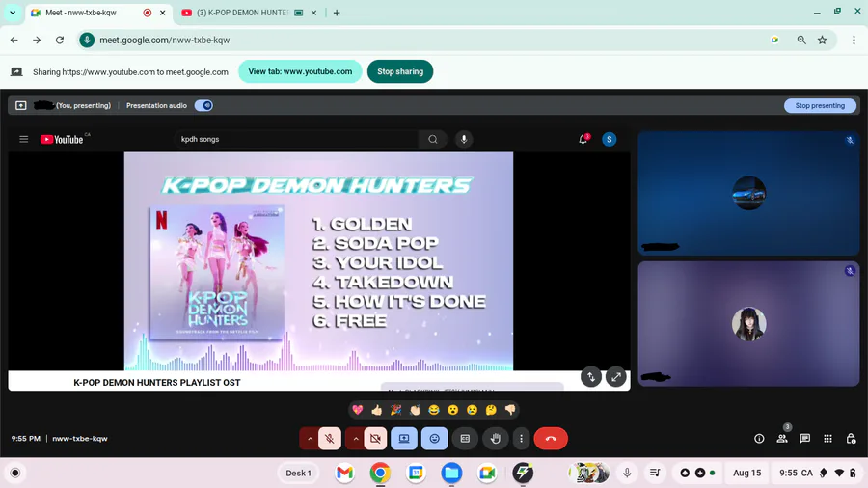Viewport: 868px width, 488px height.
Task: Open ChromeOS launcher circle button
Action: pos(15,474)
